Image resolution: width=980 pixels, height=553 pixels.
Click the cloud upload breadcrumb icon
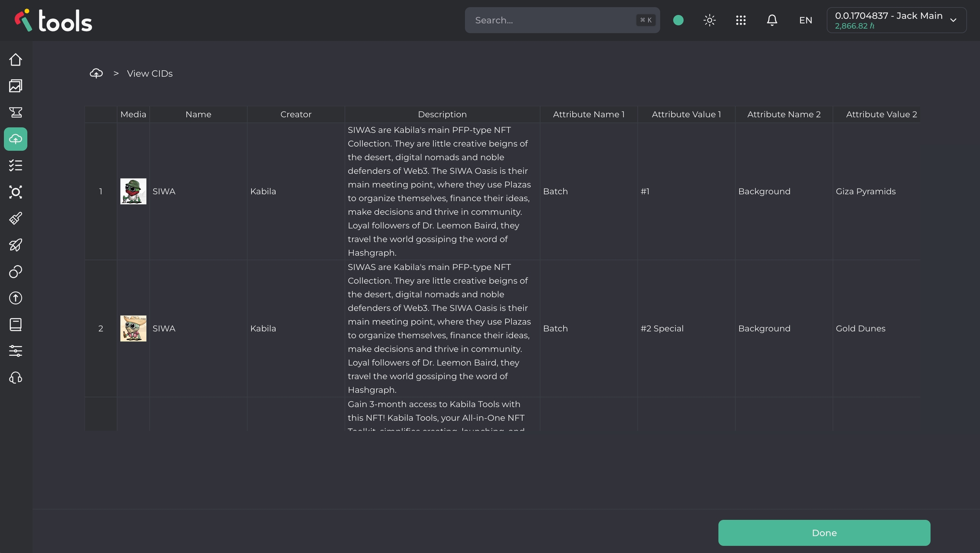coord(96,74)
